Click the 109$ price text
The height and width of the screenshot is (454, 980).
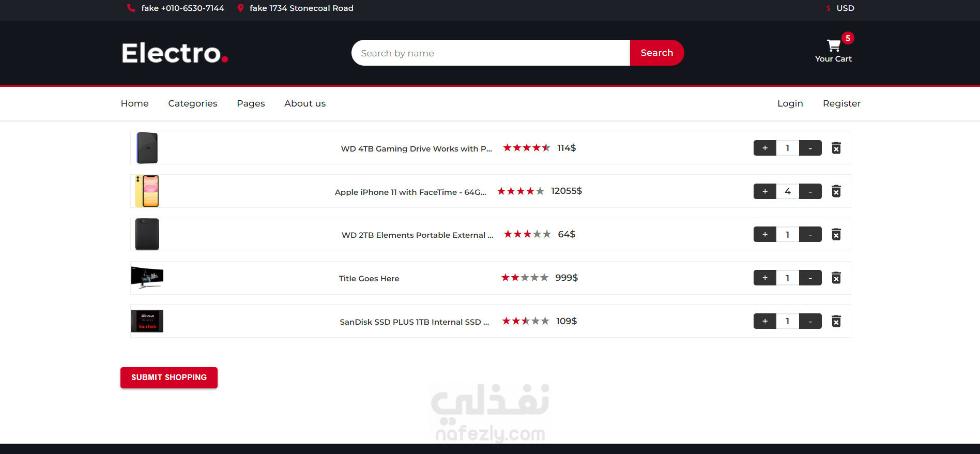point(566,321)
